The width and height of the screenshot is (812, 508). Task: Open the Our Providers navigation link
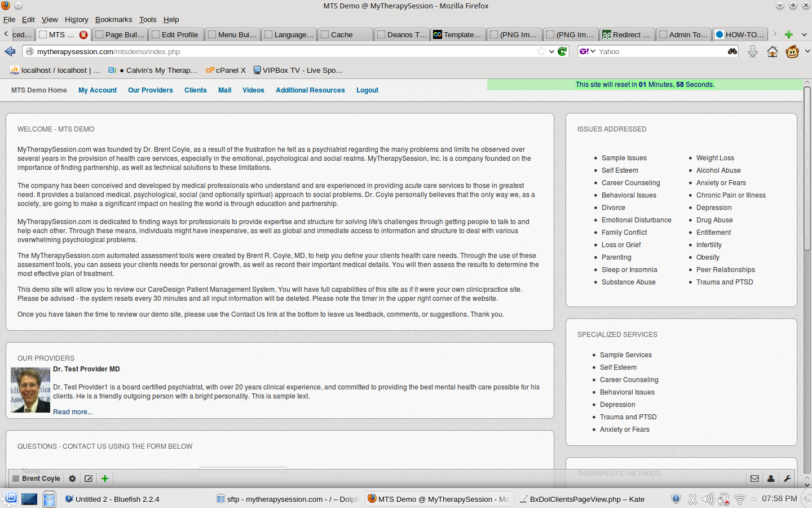(x=150, y=90)
